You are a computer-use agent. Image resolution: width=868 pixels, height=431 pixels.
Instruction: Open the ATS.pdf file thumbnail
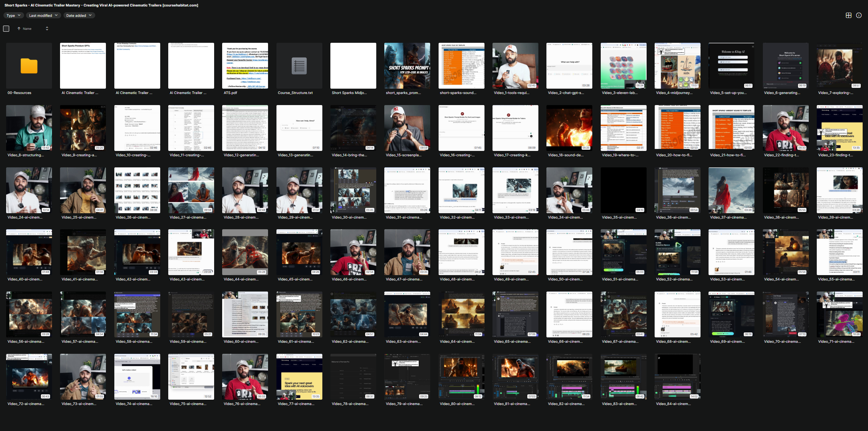click(245, 66)
